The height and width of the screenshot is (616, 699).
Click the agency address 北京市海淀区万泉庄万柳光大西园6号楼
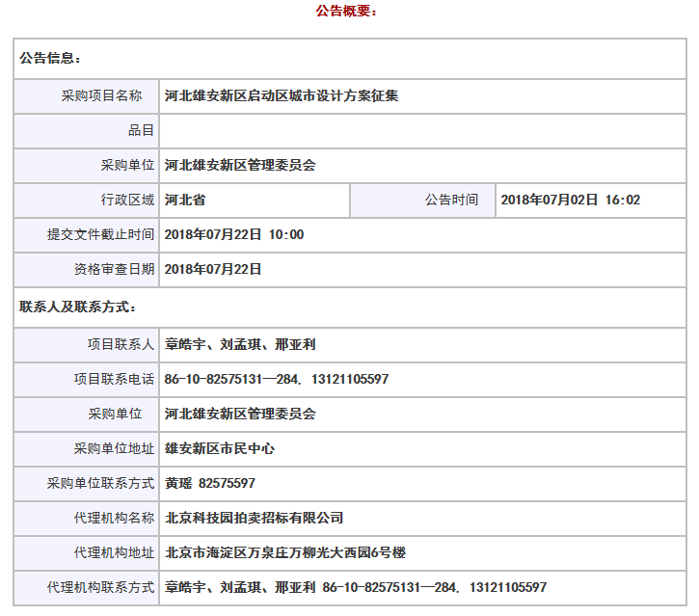click(x=285, y=552)
